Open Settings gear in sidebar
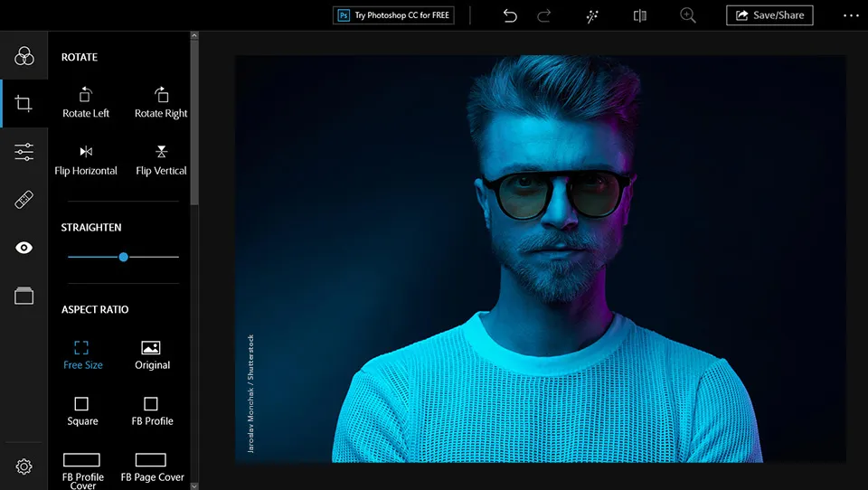The image size is (868, 490). click(x=24, y=466)
